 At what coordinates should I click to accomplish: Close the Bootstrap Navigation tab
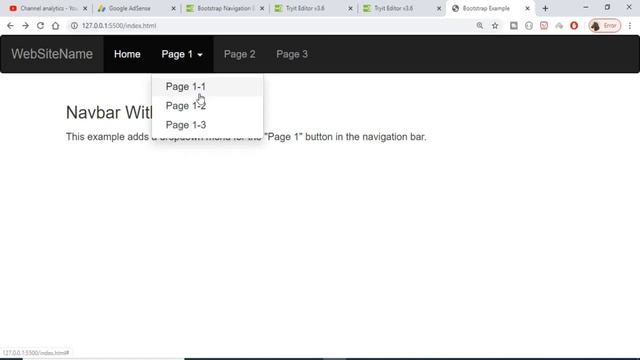262,8
